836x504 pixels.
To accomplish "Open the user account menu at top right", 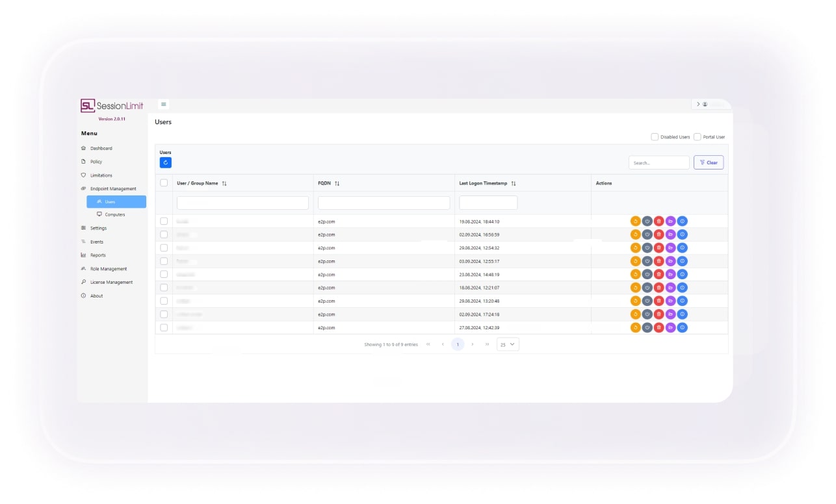I will click(710, 104).
